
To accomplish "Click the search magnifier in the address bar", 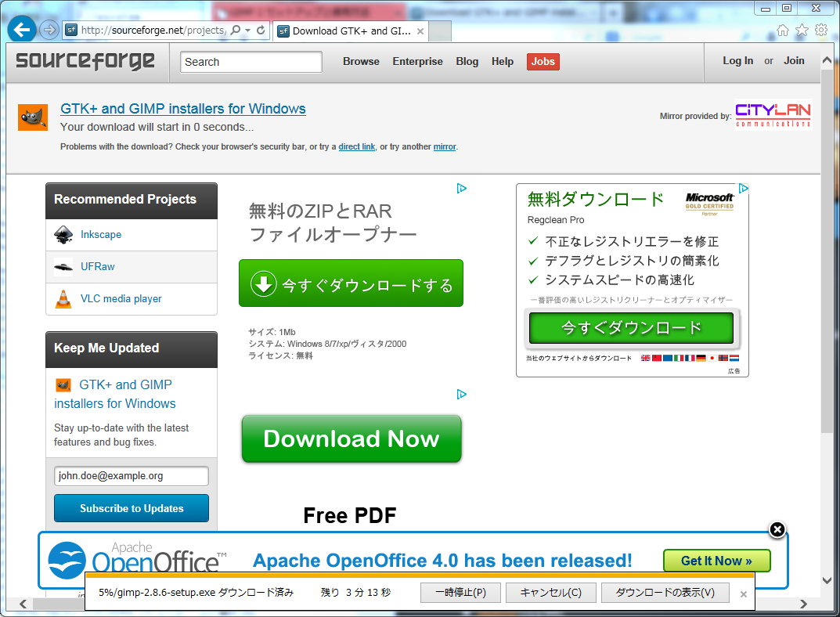I will pos(235,30).
